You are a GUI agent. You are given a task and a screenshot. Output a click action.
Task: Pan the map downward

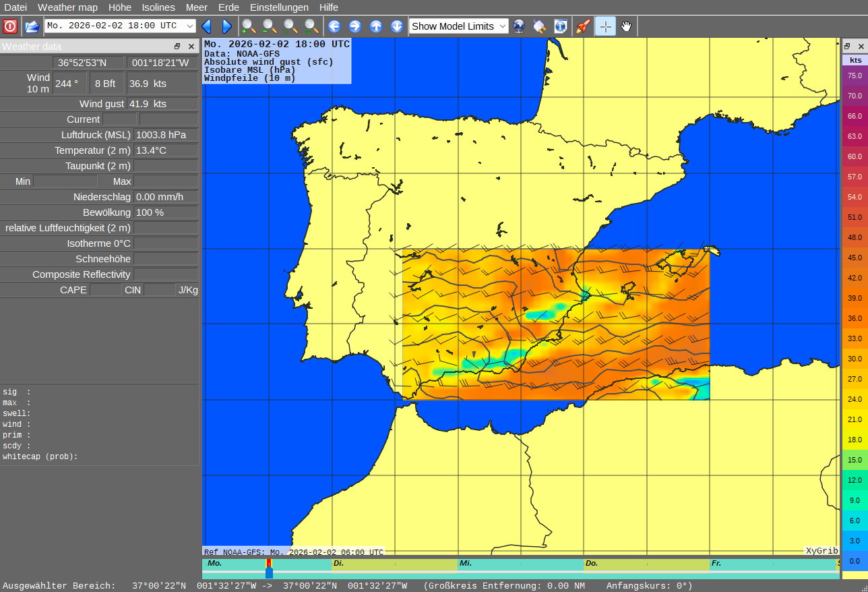coord(397,26)
